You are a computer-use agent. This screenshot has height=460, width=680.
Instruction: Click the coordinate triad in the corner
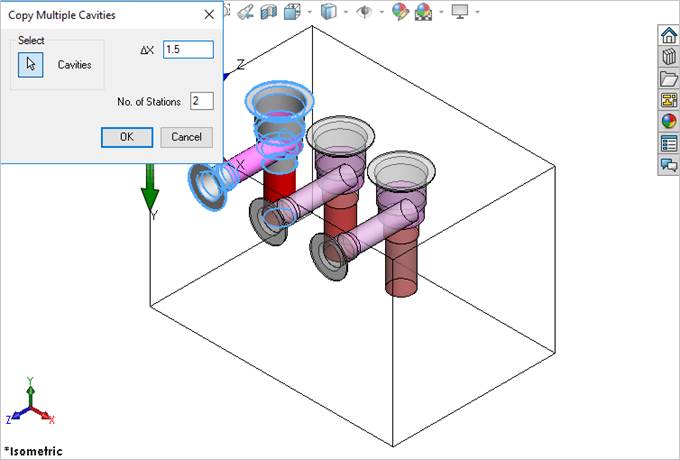tap(30, 401)
